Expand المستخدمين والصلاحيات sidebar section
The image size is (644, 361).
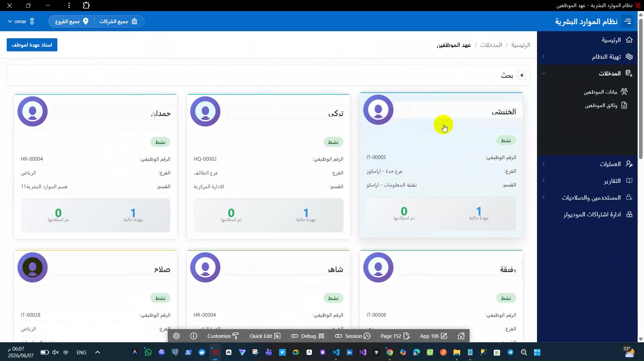[587, 198]
